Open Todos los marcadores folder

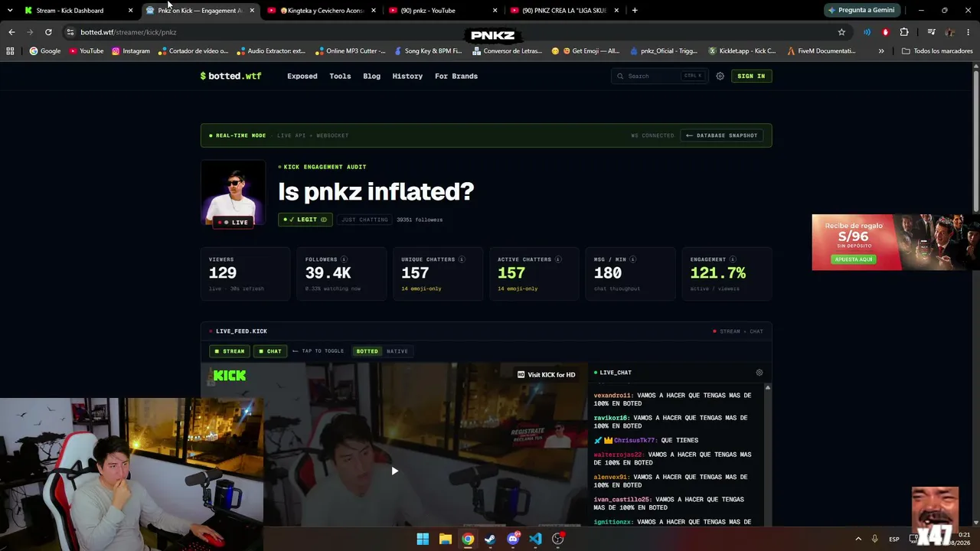point(938,51)
